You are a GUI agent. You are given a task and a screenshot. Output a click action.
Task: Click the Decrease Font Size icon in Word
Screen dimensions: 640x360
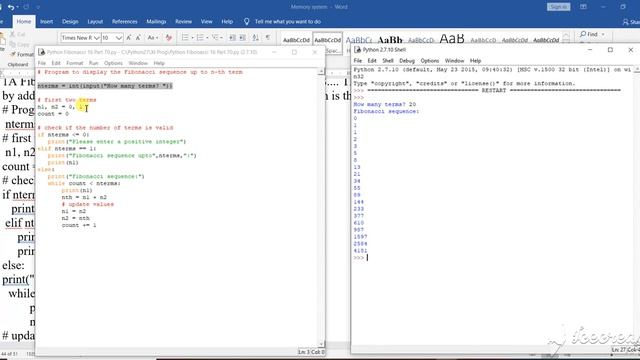[x=138, y=38]
